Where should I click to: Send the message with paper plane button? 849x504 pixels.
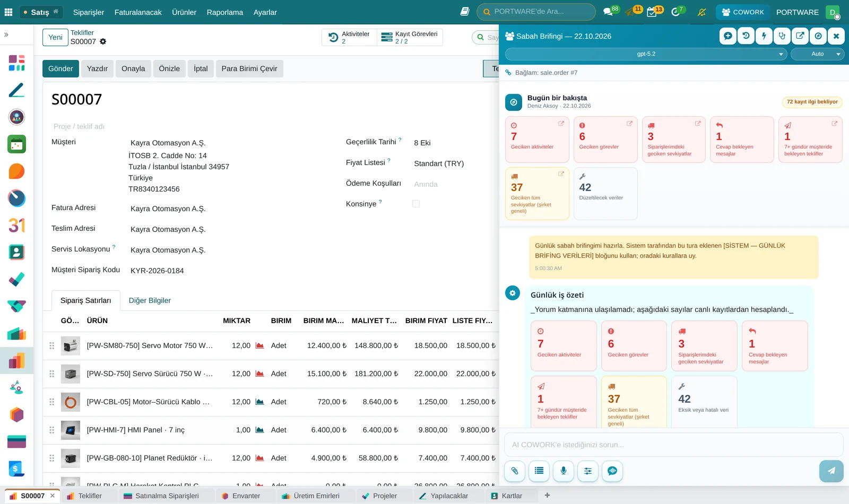tap(831, 471)
